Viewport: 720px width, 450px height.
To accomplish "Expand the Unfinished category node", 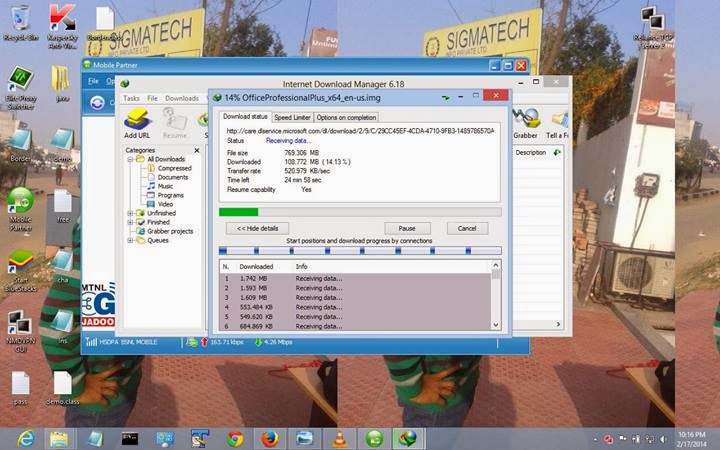I will [x=130, y=213].
